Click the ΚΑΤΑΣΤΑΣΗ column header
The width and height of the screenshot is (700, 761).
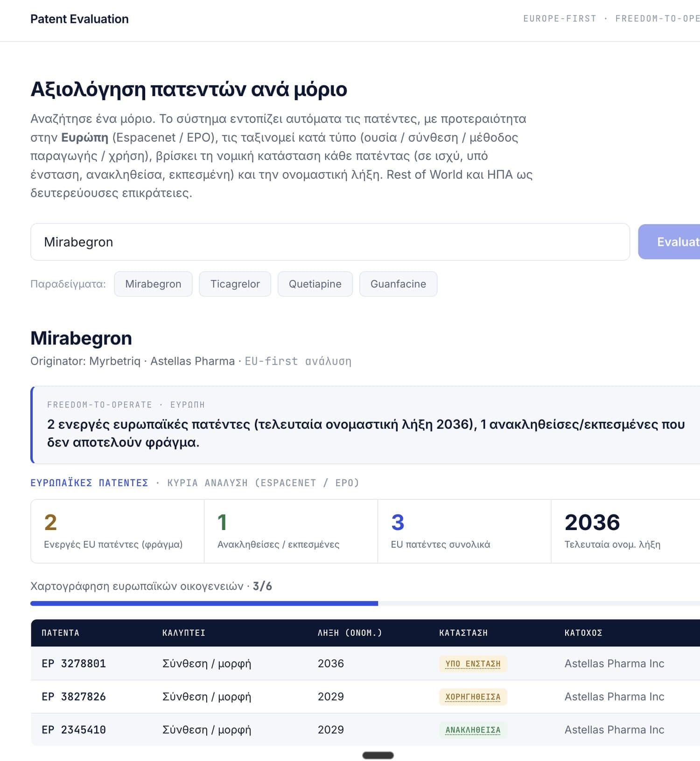point(463,633)
